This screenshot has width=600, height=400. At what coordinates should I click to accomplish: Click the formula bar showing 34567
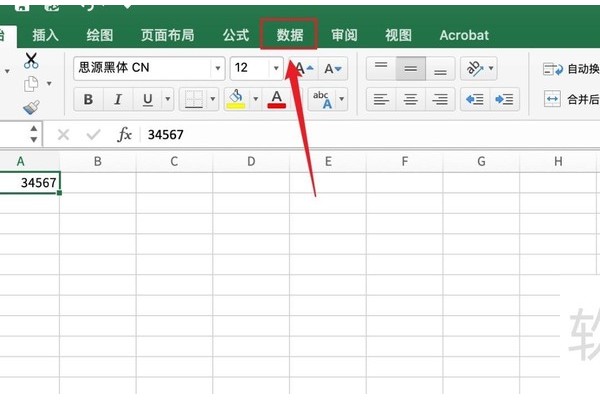tap(370, 135)
